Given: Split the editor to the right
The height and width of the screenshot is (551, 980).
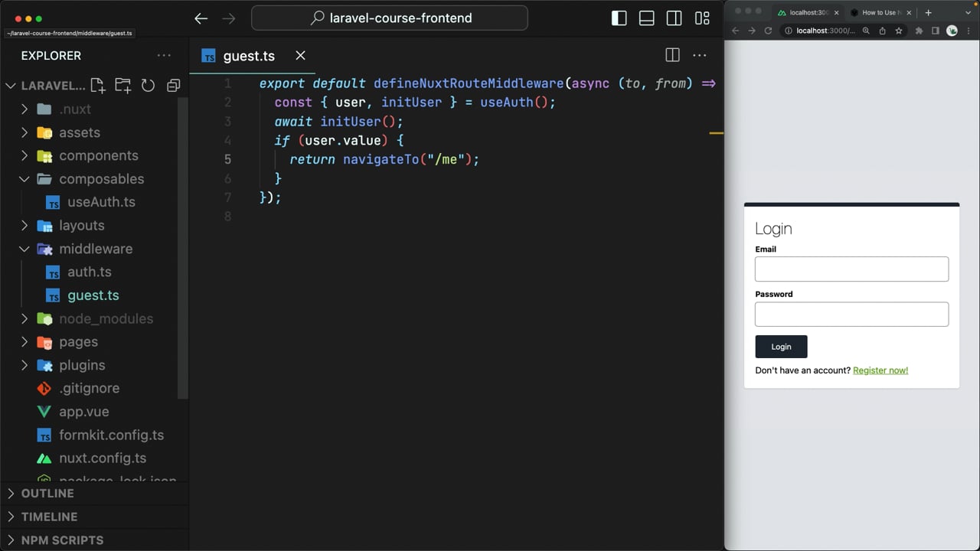Looking at the screenshot, I should (672, 55).
